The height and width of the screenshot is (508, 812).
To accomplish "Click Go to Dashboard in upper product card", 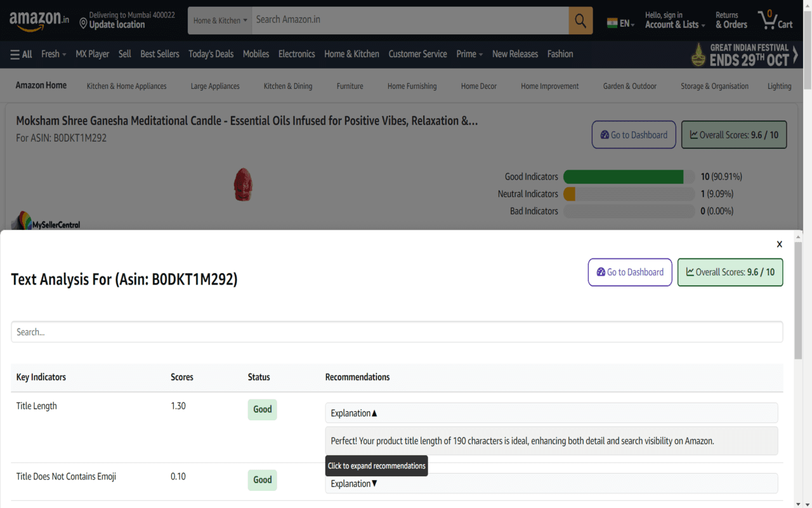I will (634, 135).
